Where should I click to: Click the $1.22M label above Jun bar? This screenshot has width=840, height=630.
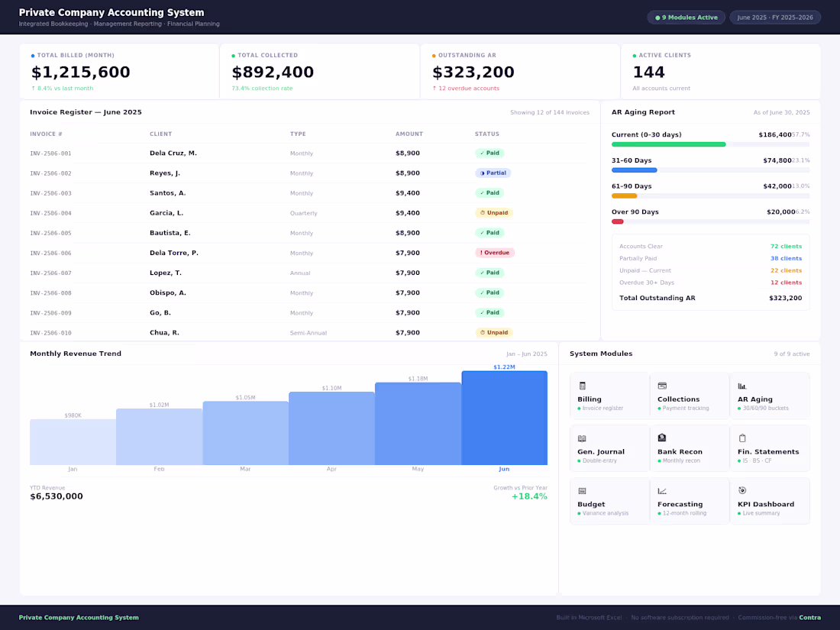click(504, 367)
